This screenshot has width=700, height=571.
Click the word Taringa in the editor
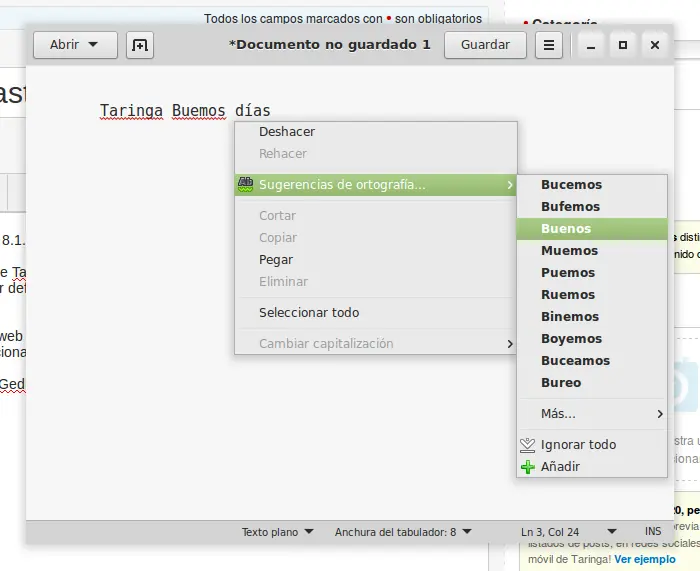(131, 111)
